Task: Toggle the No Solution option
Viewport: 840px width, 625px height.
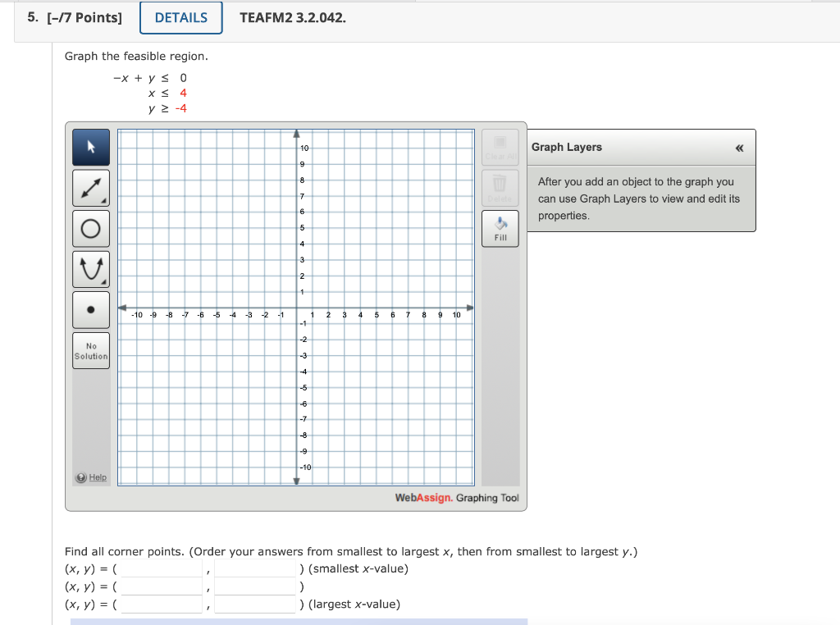Action: (x=90, y=349)
